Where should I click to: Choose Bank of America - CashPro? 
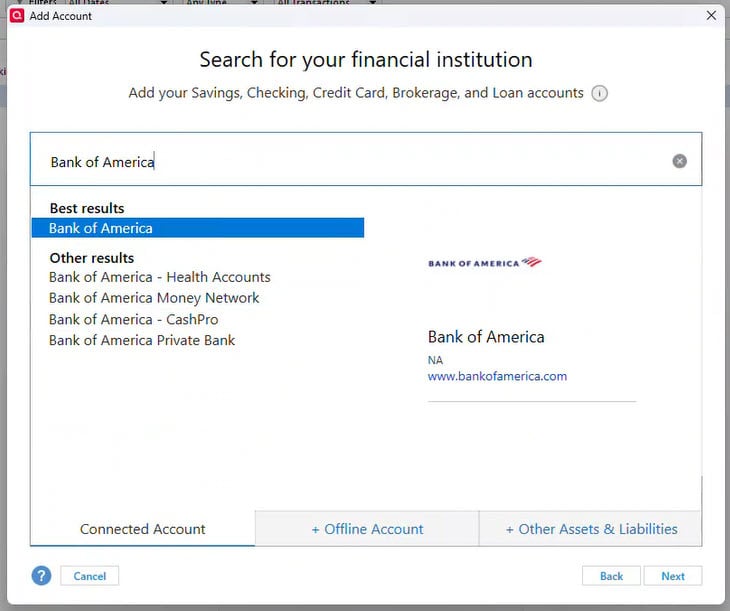click(x=134, y=319)
